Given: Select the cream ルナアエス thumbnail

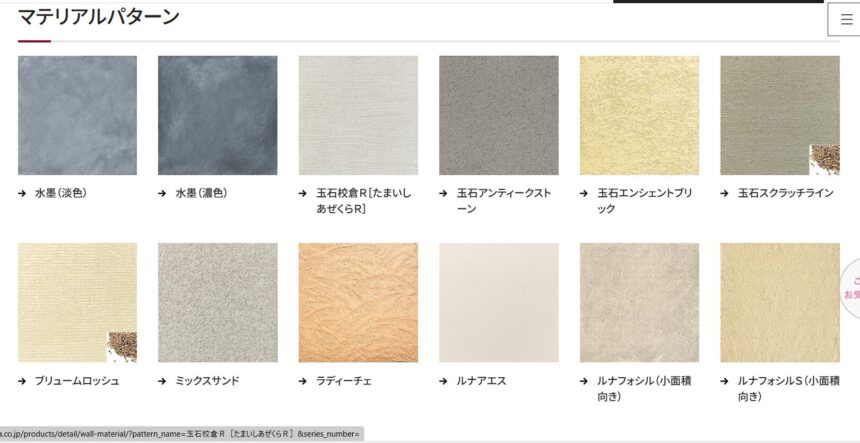Looking at the screenshot, I should pos(499,303).
